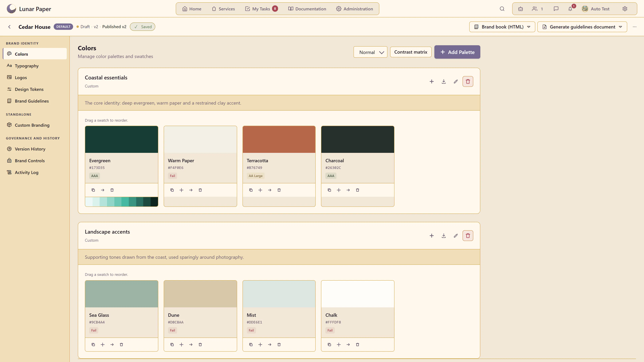Open Version History
The width and height of the screenshot is (644, 362).
(x=35, y=149)
